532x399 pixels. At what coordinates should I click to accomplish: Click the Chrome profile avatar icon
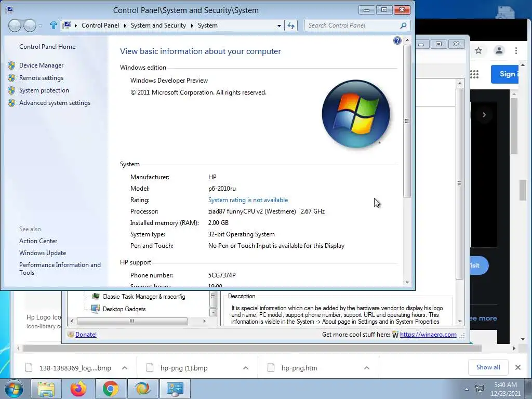coord(499,50)
